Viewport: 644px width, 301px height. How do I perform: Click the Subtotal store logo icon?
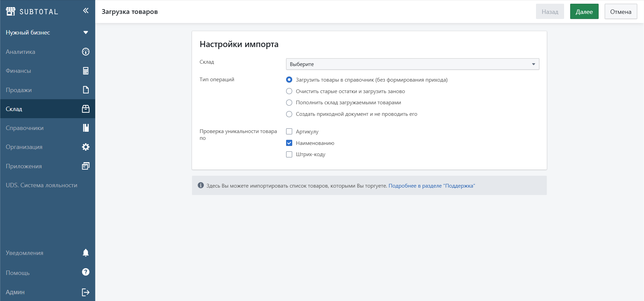pos(10,12)
